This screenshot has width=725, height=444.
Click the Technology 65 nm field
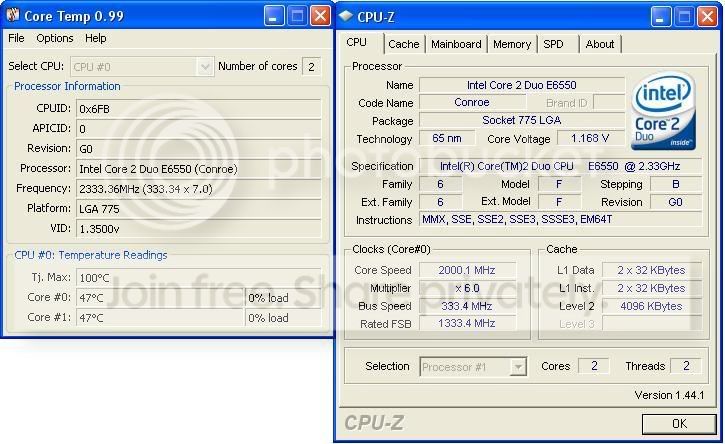pos(447,138)
